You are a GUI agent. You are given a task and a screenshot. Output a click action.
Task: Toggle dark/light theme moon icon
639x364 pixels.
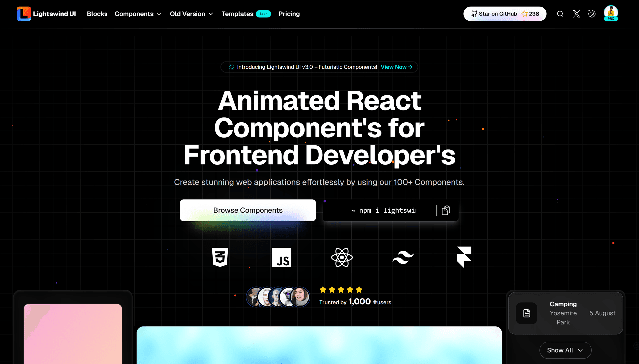592,14
